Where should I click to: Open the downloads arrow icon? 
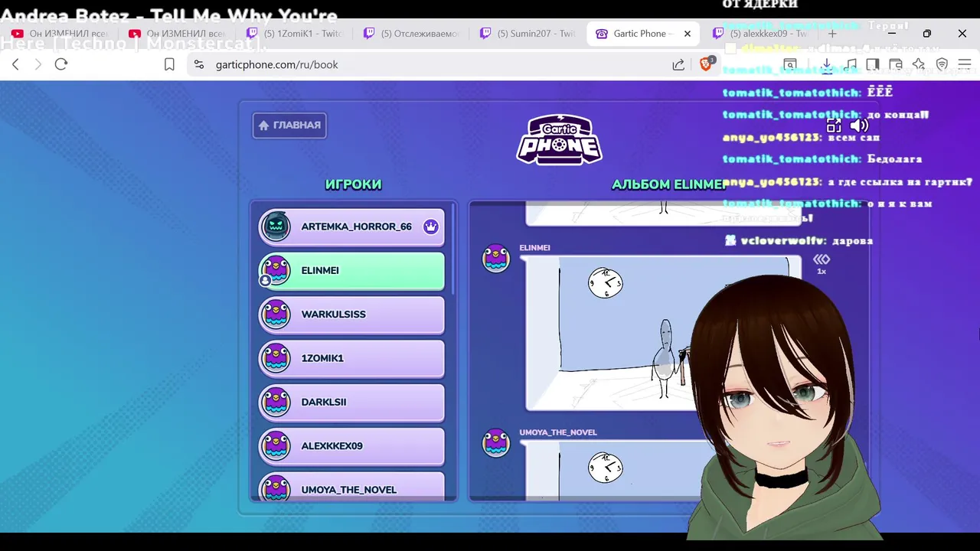[x=827, y=64]
